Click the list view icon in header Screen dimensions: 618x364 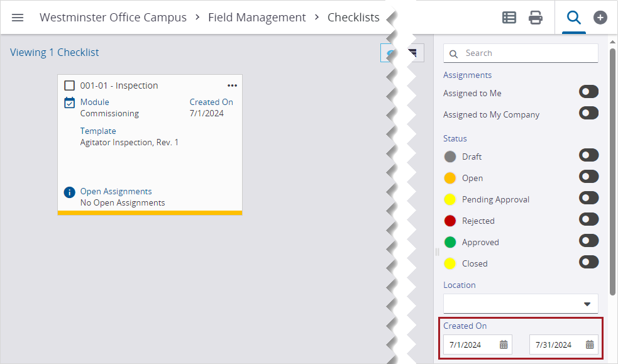(x=509, y=18)
